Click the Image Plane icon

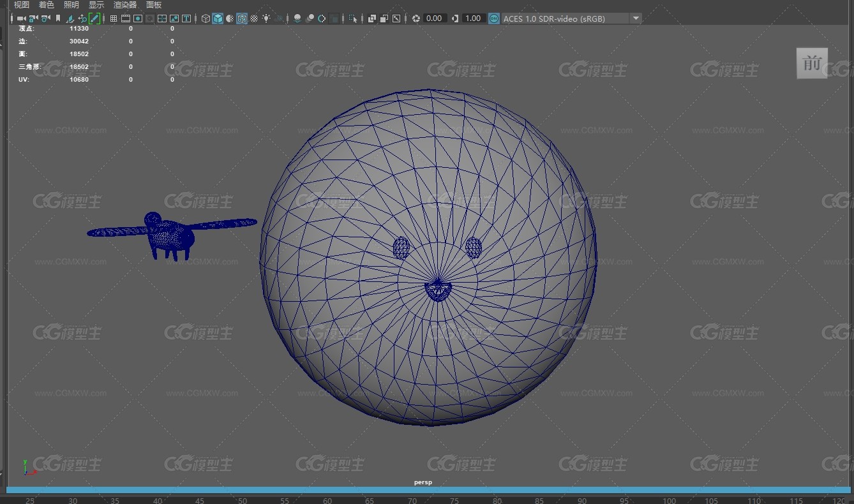tap(70, 19)
